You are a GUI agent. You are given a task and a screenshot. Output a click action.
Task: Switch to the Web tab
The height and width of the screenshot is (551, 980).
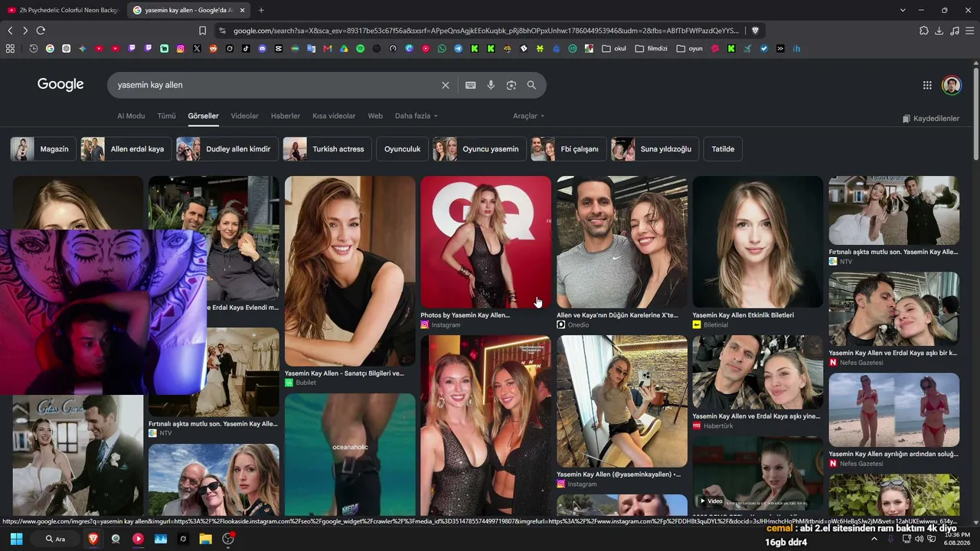click(x=375, y=116)
